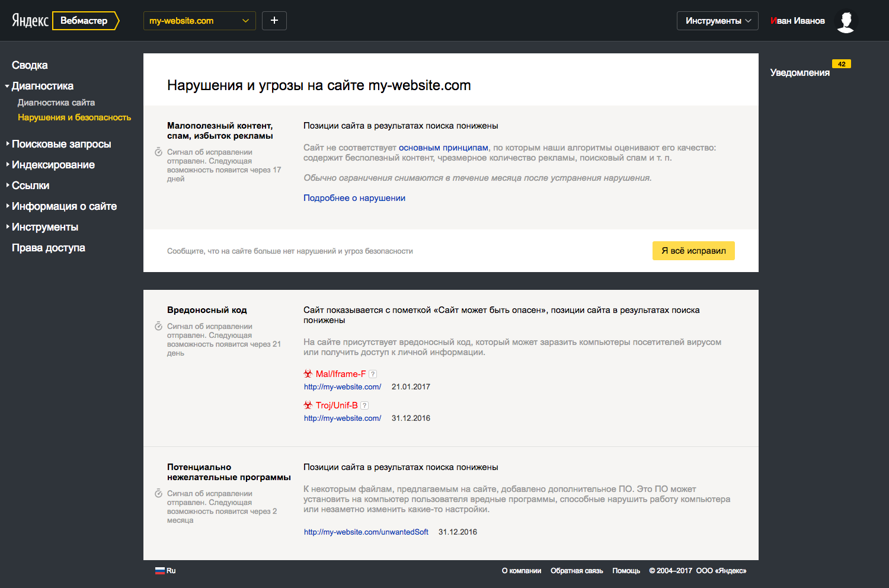
Task: Click the italic note Обычно ограничения снимаются
Action: pos(478,178)
